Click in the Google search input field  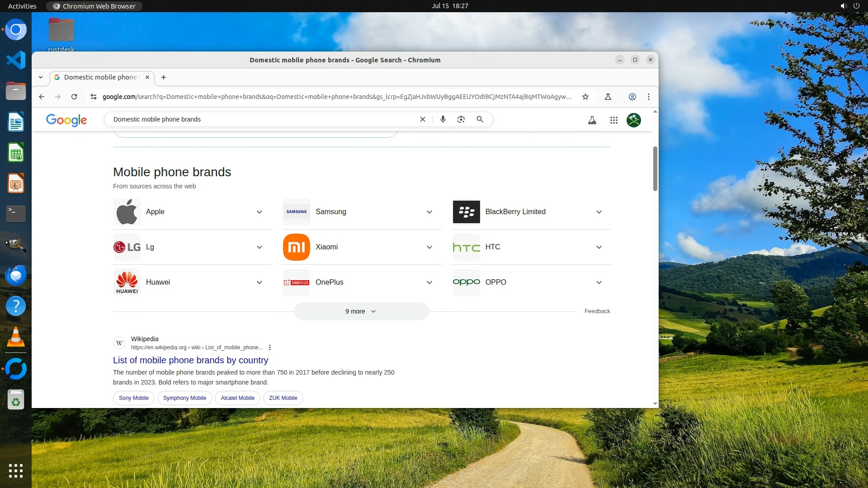pyautogui.click(x=262, y=119)
